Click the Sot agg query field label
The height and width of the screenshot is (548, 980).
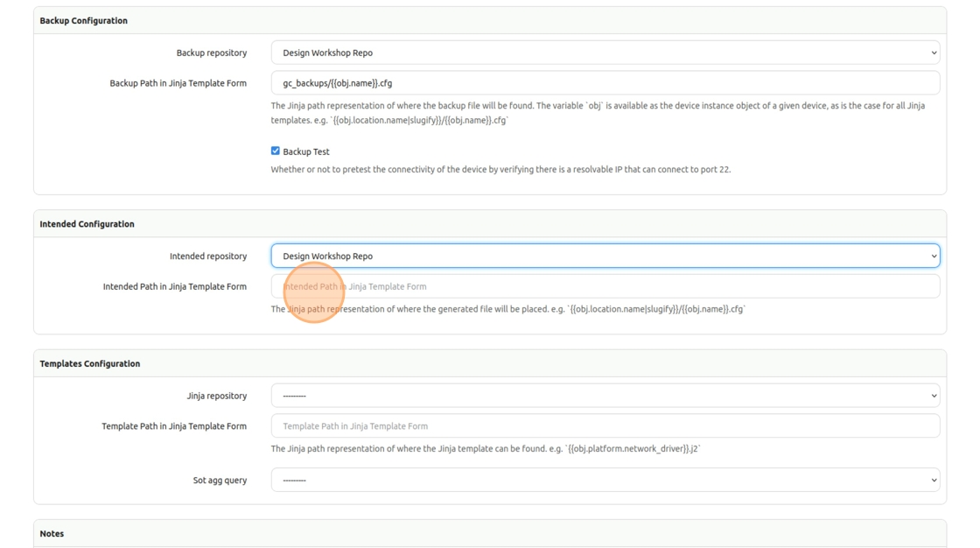point(220,481)
